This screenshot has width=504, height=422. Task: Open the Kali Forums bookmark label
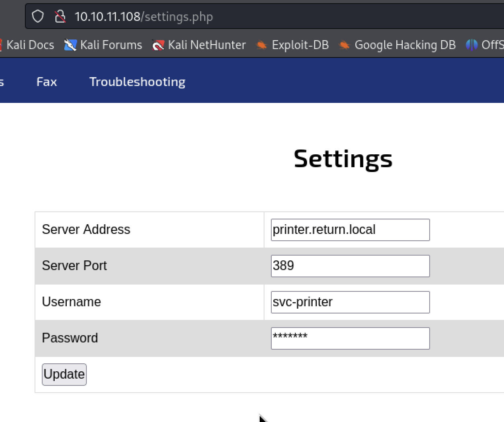click(x=111, y=45)
